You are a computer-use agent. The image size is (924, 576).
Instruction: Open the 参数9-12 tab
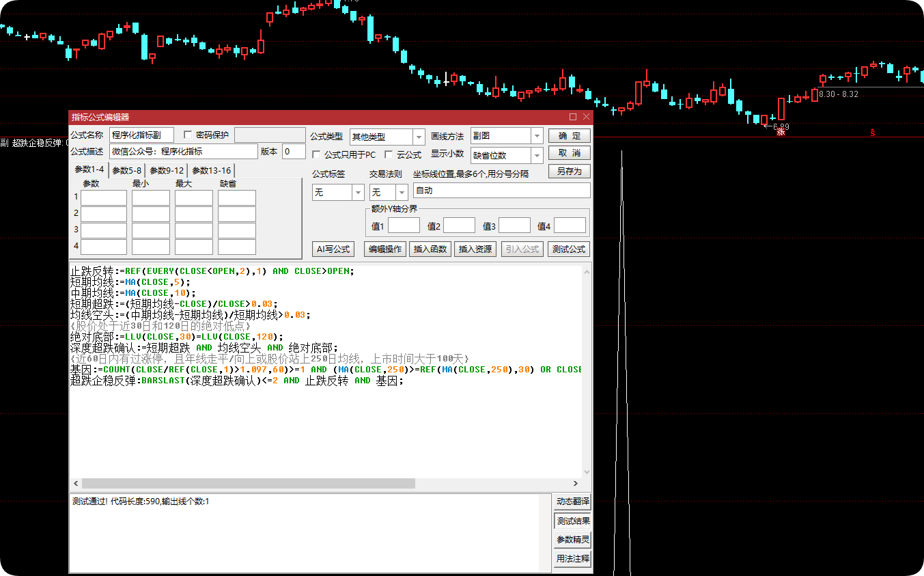pyautogui.click(x=167, y=170)
